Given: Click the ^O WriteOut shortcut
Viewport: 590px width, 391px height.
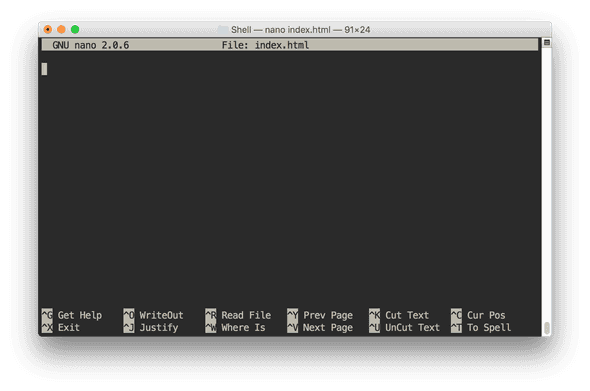Looking at the screenshot, I should (x=154, y=315).
